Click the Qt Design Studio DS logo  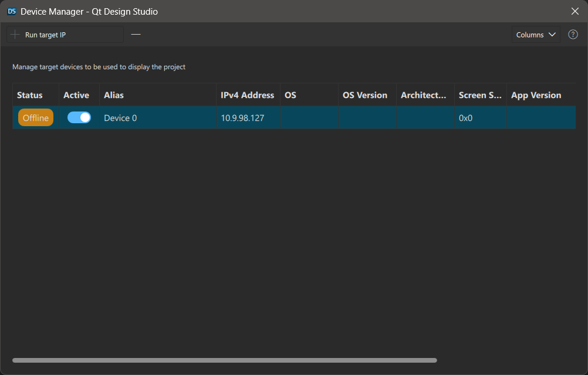pos(12,11)
